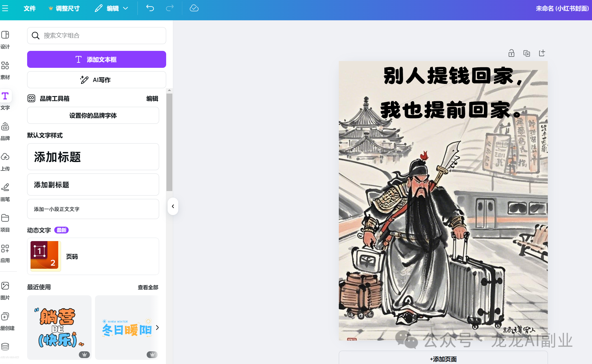Collapse the text panel with side chevron
This screenshot has width=592, height=364.
[173, 206]
